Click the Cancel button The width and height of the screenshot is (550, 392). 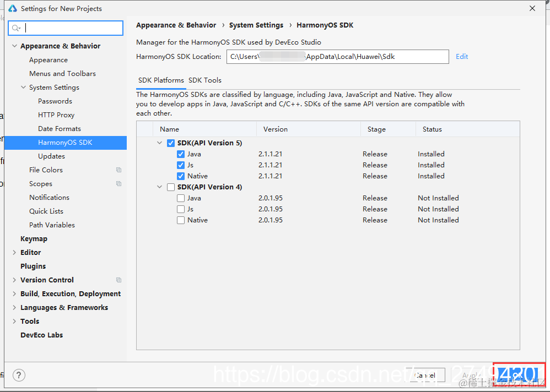tap(425, 375)
